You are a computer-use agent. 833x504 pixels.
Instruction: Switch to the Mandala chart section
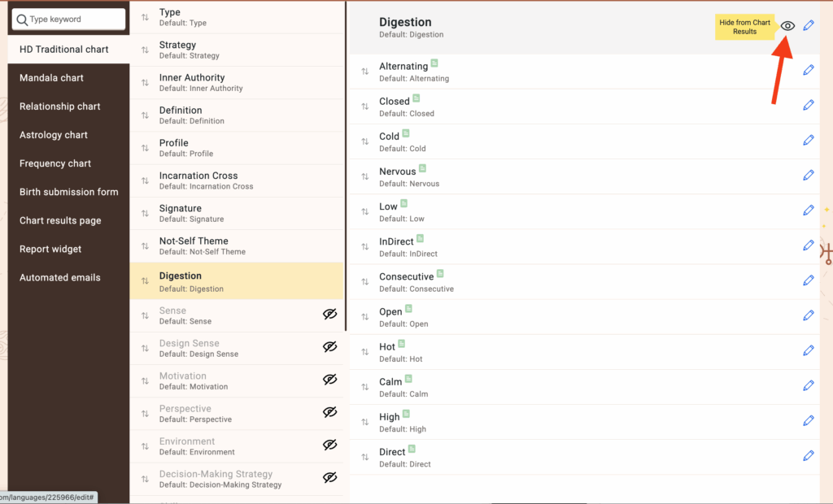52,78
